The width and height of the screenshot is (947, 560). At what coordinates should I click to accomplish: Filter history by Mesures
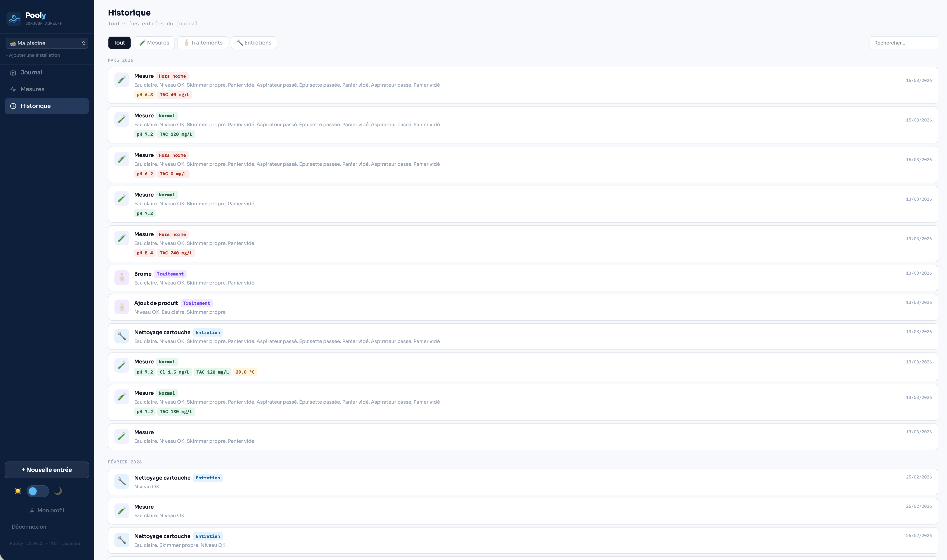tap(154, 43)
